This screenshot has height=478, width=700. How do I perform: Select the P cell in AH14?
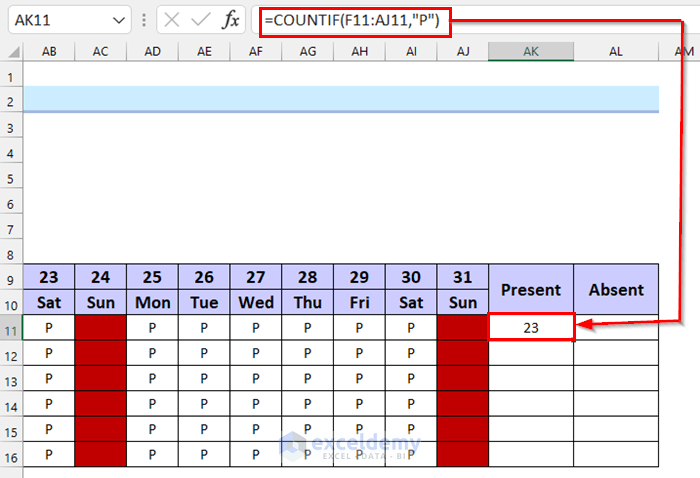point(359,404)
